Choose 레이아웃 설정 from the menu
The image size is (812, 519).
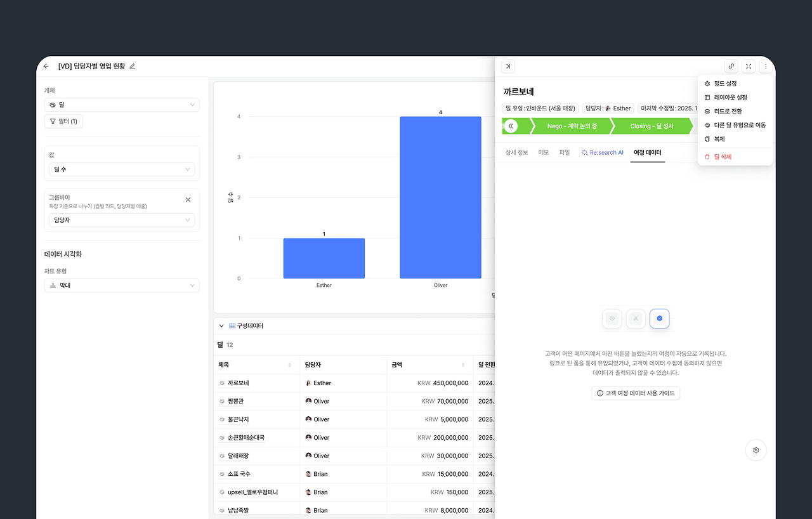[735, 98]
